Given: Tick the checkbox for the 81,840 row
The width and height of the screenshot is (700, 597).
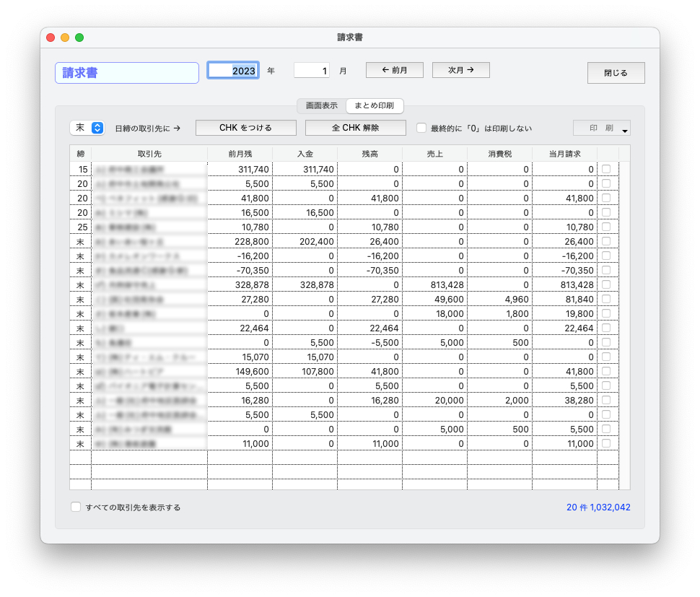Looking at the screenshot, I should pos(606,299).
